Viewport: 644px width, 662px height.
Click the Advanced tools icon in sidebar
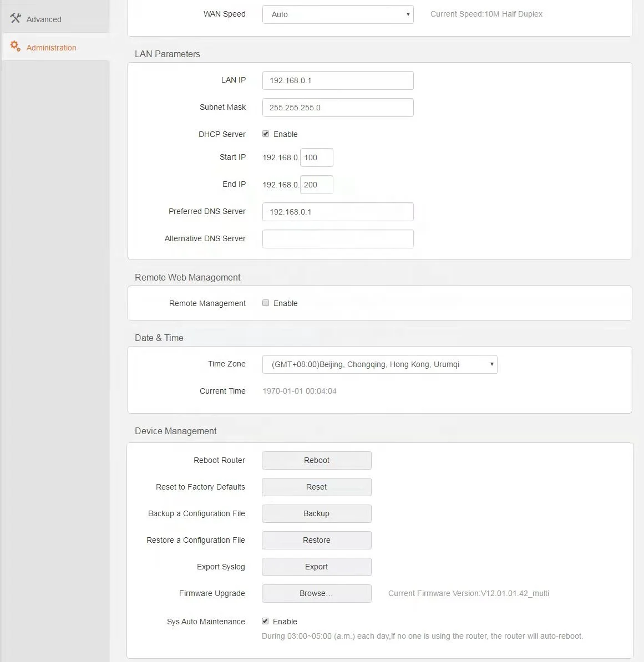pyautogui.click(x=16, y=19)
